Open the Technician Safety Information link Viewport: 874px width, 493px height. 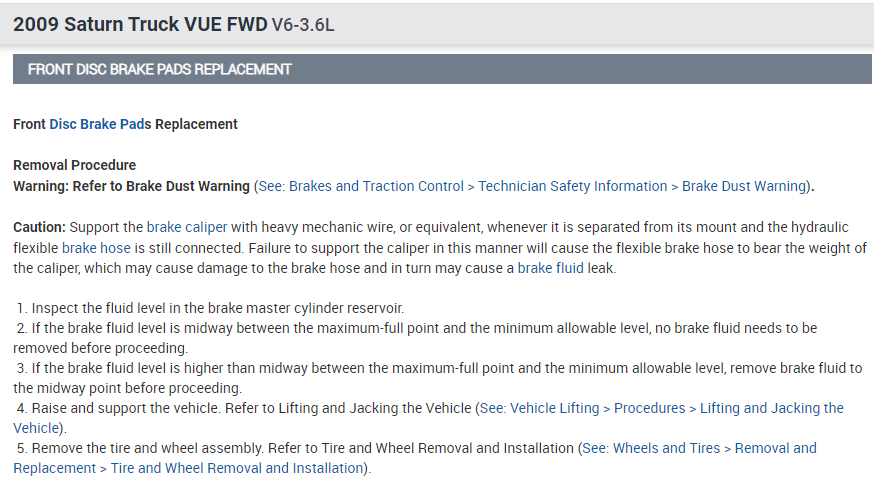(572, 186)
